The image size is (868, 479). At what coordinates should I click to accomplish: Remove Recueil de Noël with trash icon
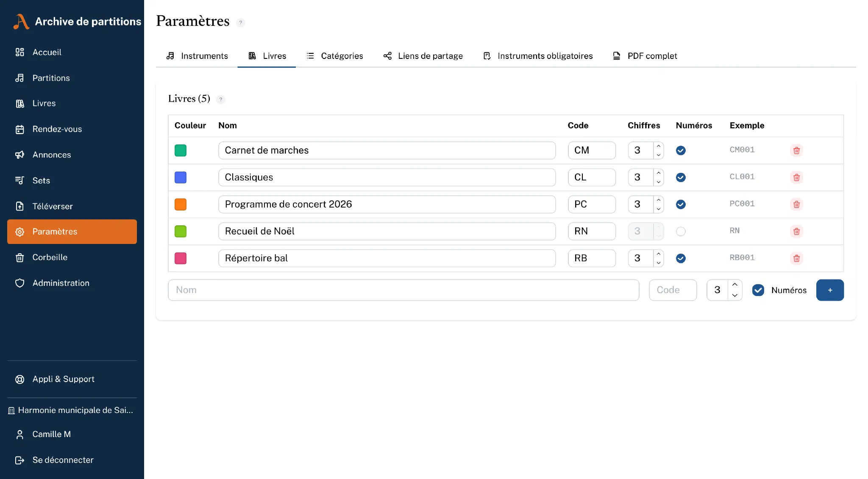point(796,231)
